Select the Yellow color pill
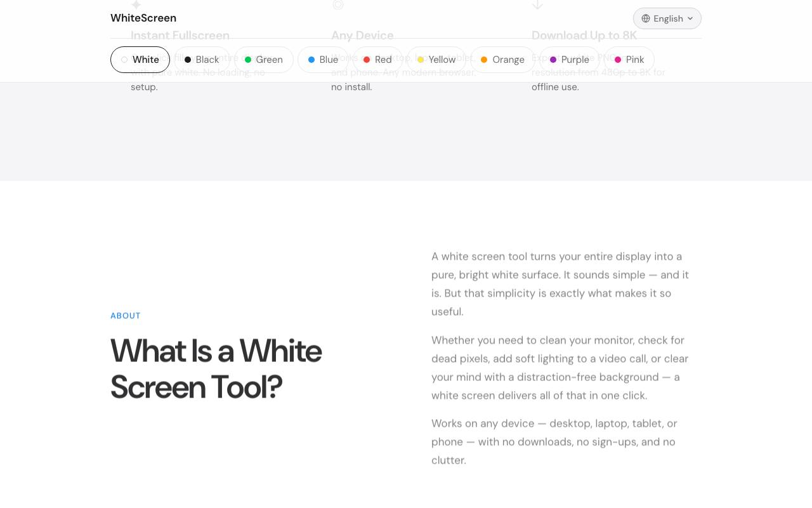The height and width of the screenshot is (508, 812). click(436, 60)
